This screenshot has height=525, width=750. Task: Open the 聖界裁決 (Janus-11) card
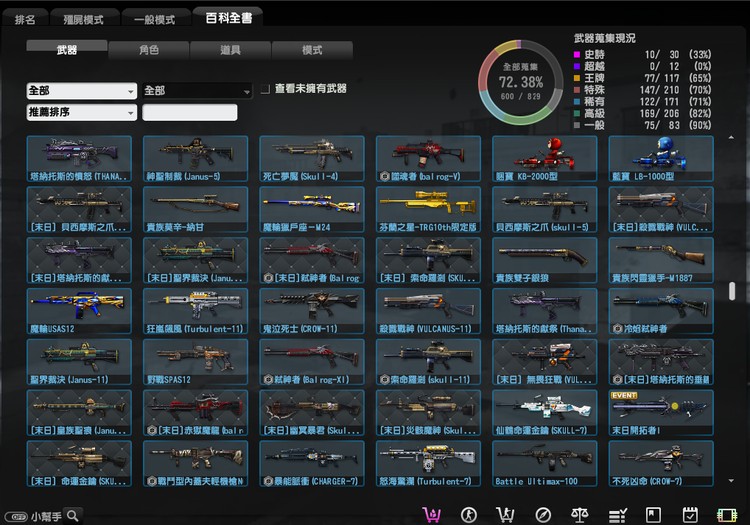[79, 362]
